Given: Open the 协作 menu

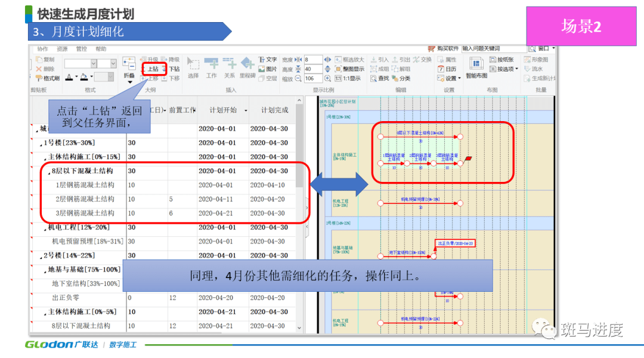Looking at the screenshot, I should (43, 49).
